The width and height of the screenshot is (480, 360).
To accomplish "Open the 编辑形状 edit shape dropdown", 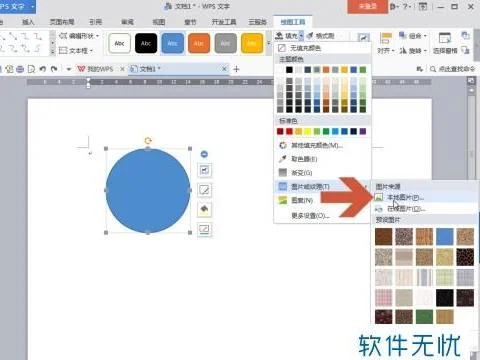I will click(x=79, y=36).
